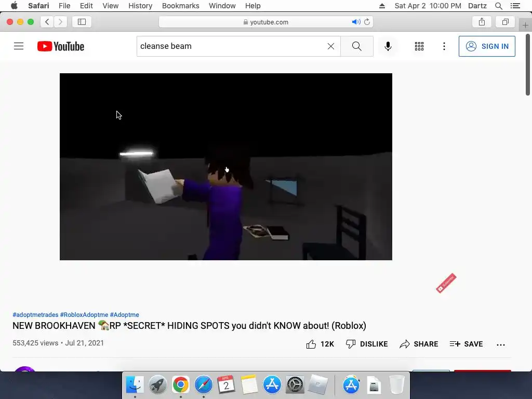Show all tabs overview in Safari

coord(505,22)
